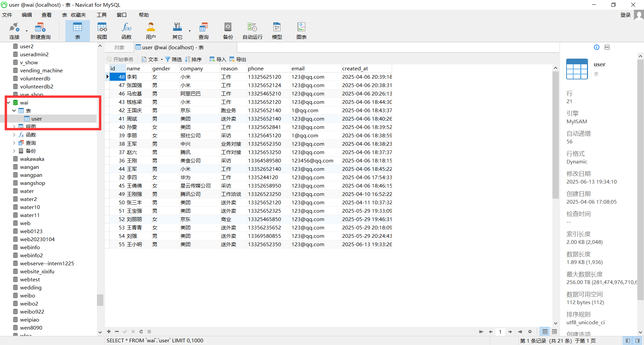644x345 pixels.
Task: Expand the 函数 node under wai
Action: [14, 135]
